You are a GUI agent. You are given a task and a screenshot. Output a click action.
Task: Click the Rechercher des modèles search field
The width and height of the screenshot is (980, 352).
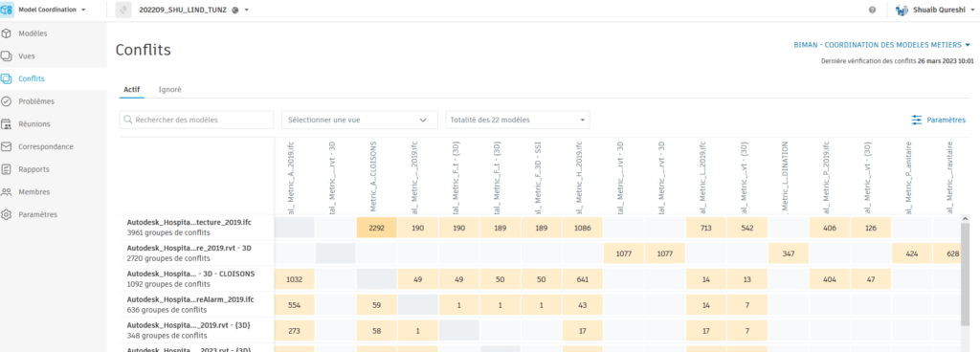[x=196, y=120]
